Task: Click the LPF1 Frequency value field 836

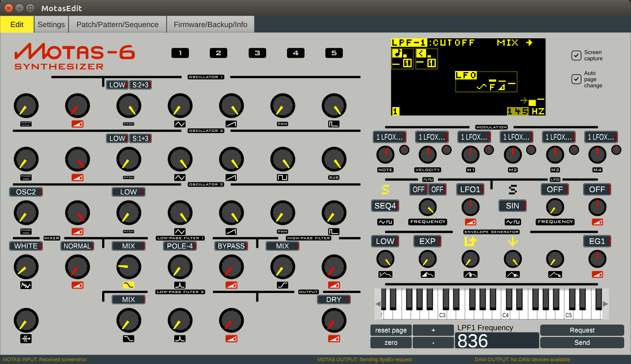Action: coord(497,341)
